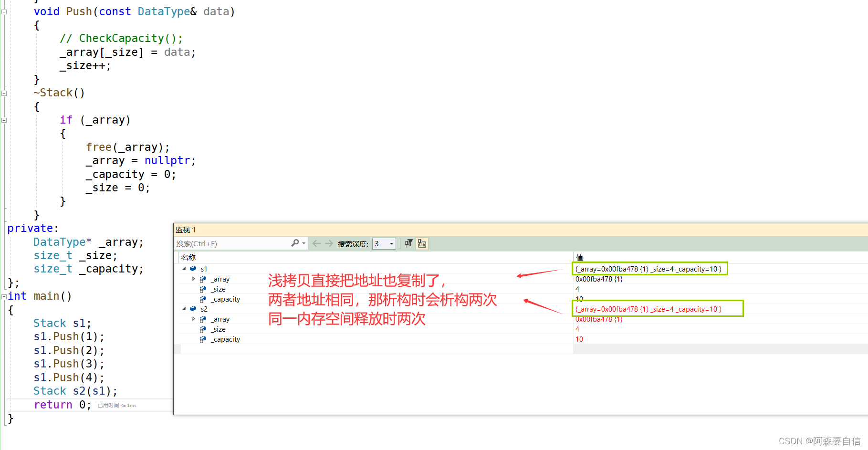Click the 'return 0;' statement
868x450 pixels.
(x=63, y=405)
